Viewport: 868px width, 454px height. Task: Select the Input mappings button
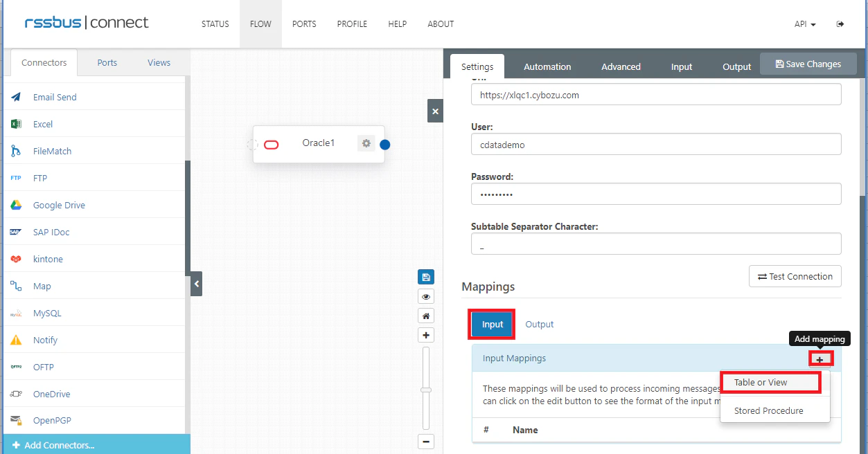(493, 324)
